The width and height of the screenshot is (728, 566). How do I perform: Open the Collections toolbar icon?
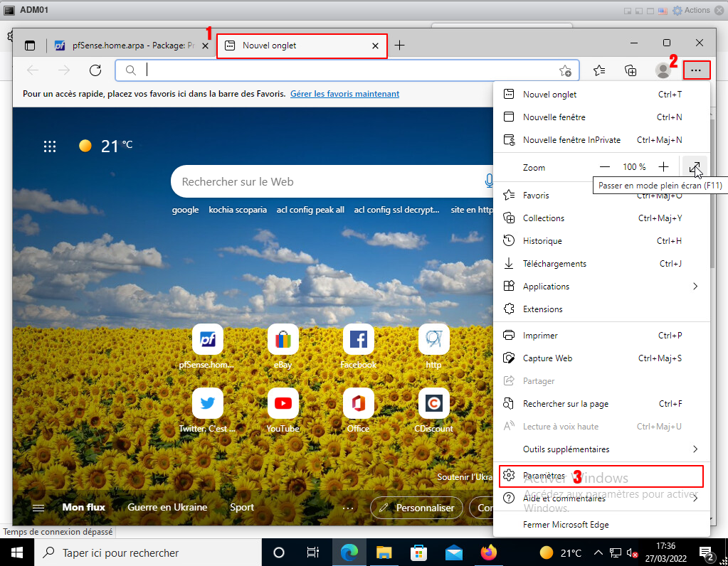[x=631, y=70]
